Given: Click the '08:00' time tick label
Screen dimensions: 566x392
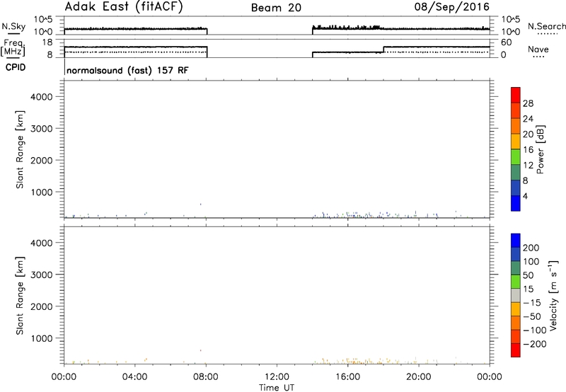Looking at the screenshot, I should point(206,377).
